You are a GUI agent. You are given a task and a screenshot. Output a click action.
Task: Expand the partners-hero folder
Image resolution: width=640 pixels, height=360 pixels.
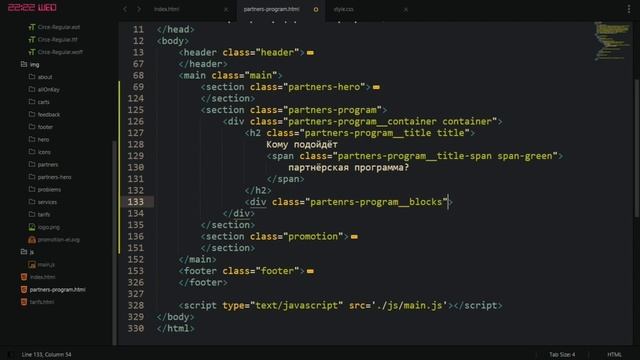click(x=54, y=177)
